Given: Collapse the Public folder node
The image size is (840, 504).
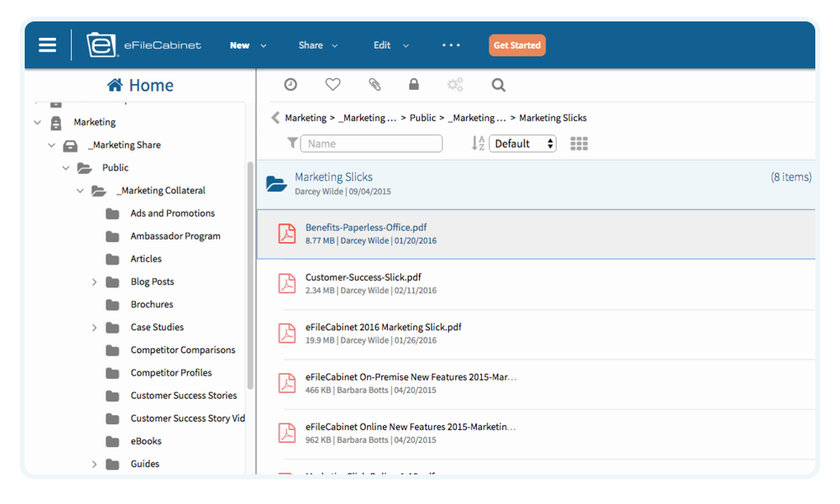Looking at the screenshot, I should (66, 168).
